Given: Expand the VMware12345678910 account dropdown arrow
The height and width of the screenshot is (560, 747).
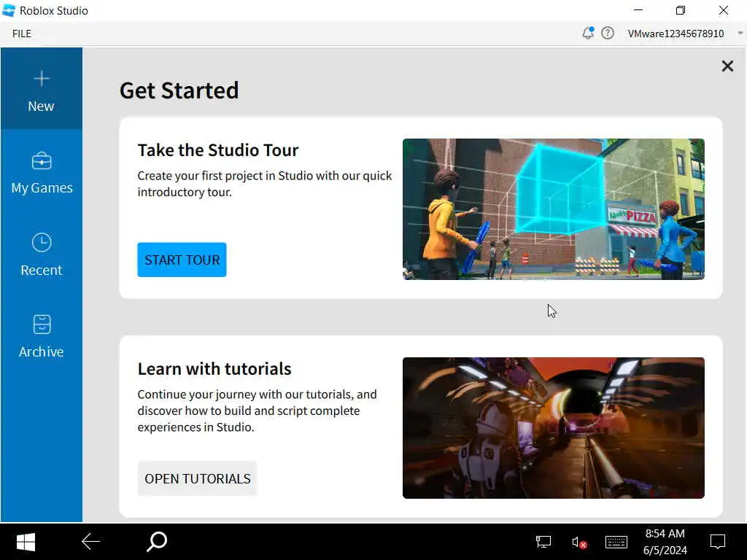Looking at the screenshot, I should tap(740, 34).
